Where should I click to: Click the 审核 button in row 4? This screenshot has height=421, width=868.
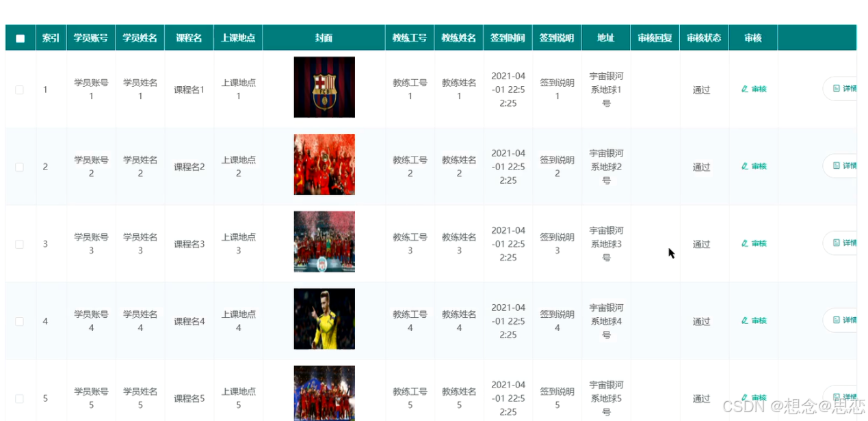pos(754,321)
